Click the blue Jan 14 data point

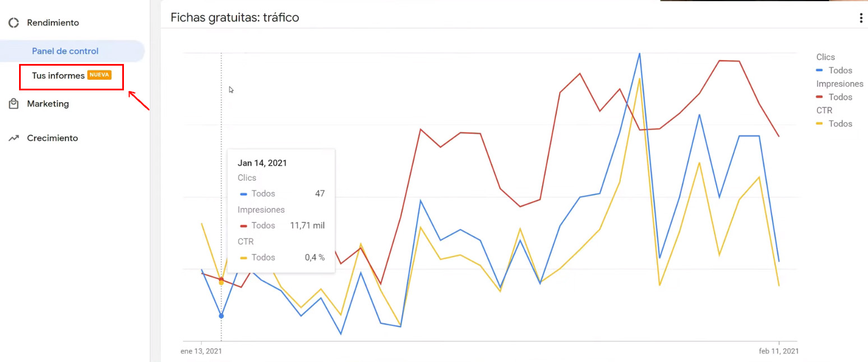tap(221, 316)
